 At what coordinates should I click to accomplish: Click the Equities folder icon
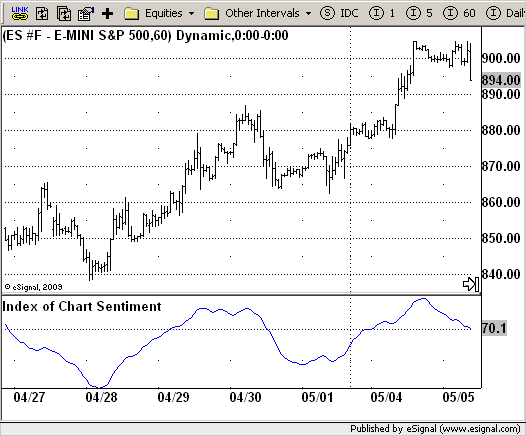(x=131, y=14)
